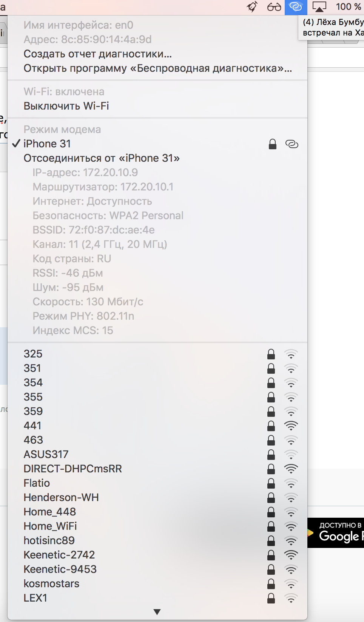The height and width of the screenshot is (622, 364).
Task: Click the rocket icon in menu bar
Action: pyautogui.click(x=252, y=7)
